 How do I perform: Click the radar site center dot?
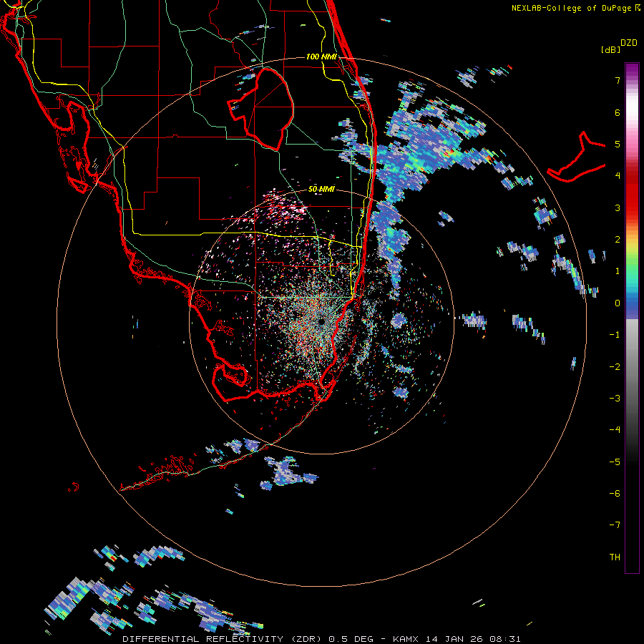[x=321, y=321]
